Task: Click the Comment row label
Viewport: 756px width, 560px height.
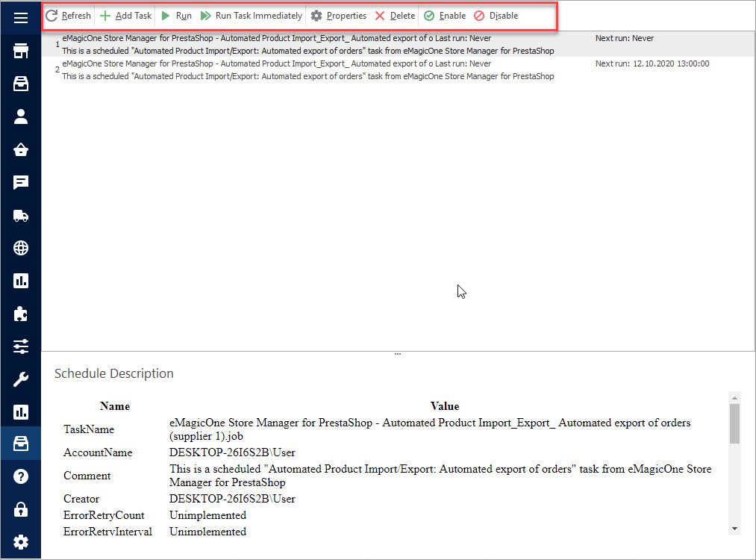Action: point(87,476)
